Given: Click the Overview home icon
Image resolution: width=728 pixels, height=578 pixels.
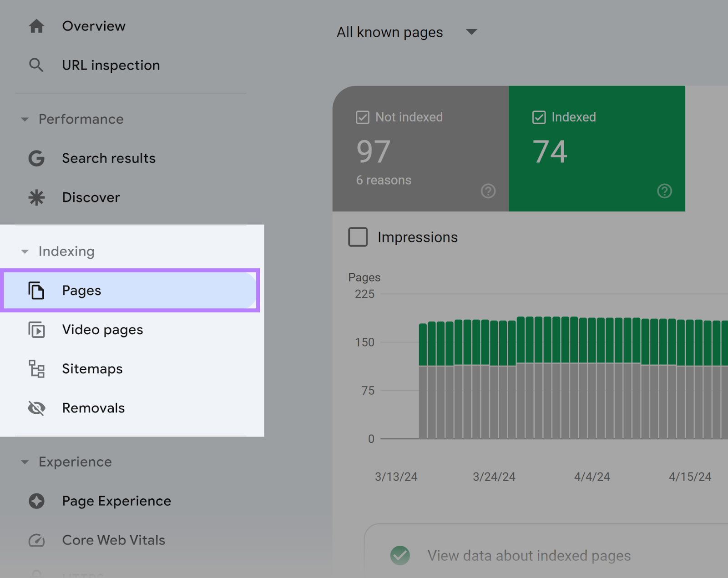Looking at the screenshot, I should pos(36,26).
